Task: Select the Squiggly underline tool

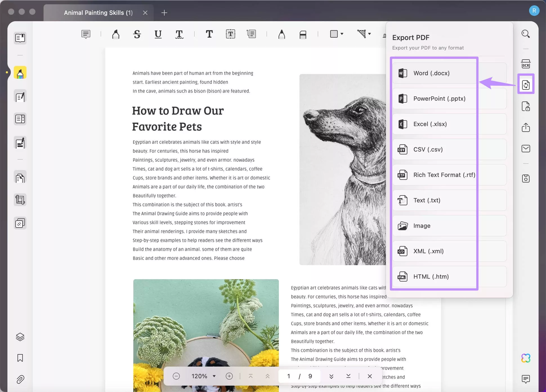Action: [179, 34]
